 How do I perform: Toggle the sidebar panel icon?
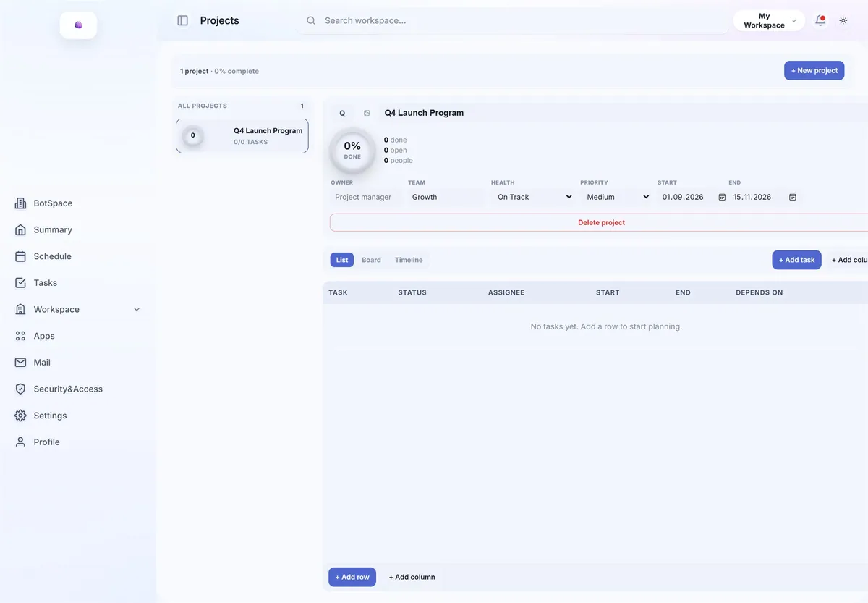(x=183, y=21)
